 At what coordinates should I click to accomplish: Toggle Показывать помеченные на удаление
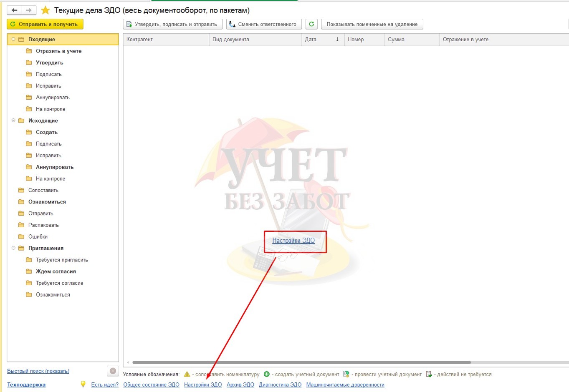[x=372, y=24]
